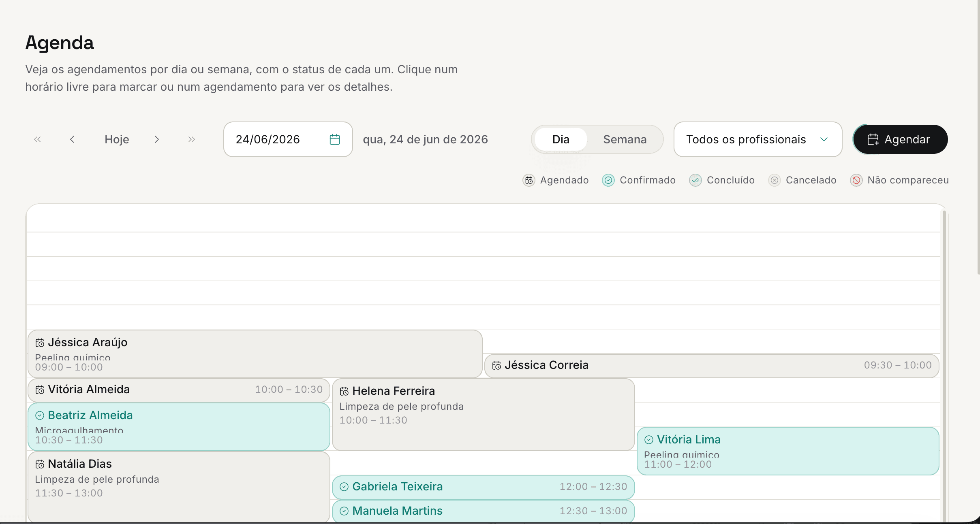
Task: Open Beatriz Almeida's confirmed appointment
Action: click(x=179, y=427)
